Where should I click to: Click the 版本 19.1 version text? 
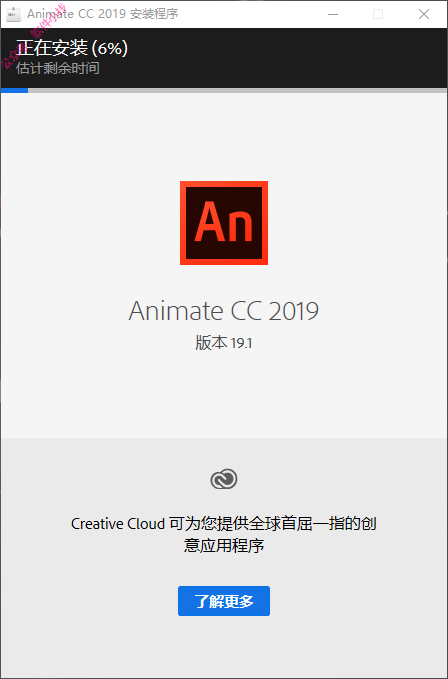[x=224, y=343]
